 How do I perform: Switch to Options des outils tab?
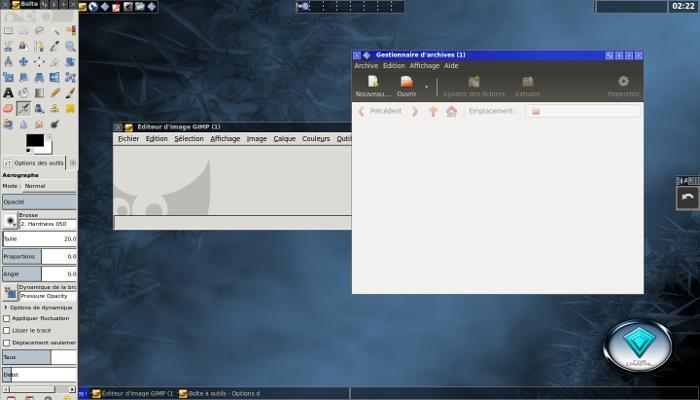[34, 163]
